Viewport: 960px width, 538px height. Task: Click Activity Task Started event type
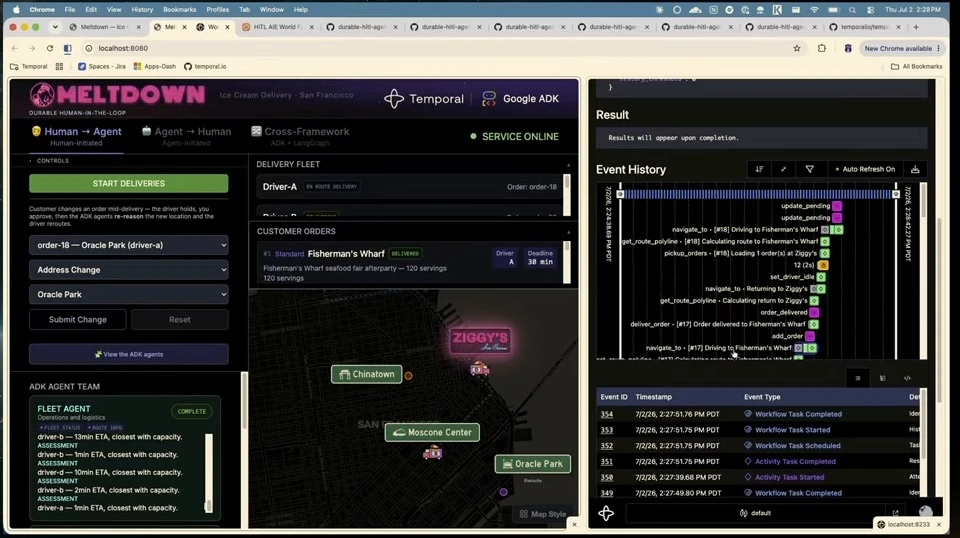click(789, 477)
